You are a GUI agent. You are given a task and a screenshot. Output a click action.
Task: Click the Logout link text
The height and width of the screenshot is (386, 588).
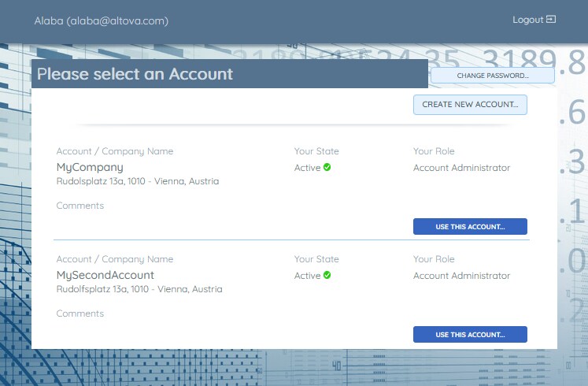pos(528,20)
